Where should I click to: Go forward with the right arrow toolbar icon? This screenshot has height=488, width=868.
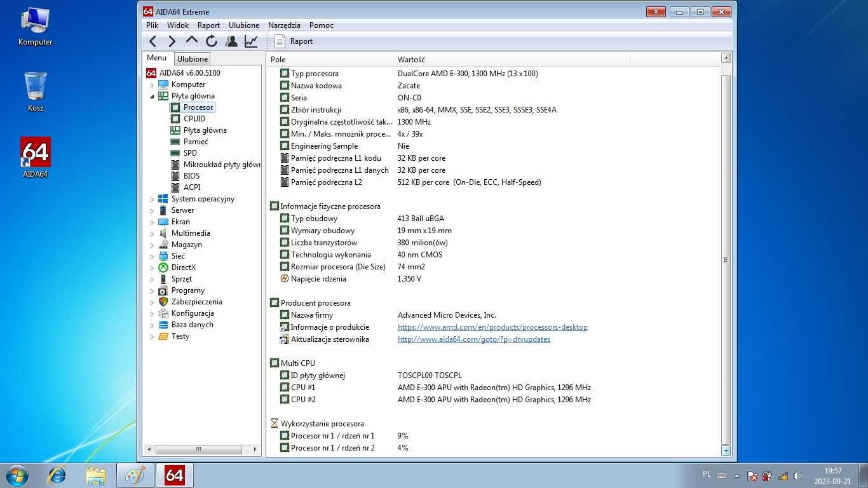click(172, 41)
